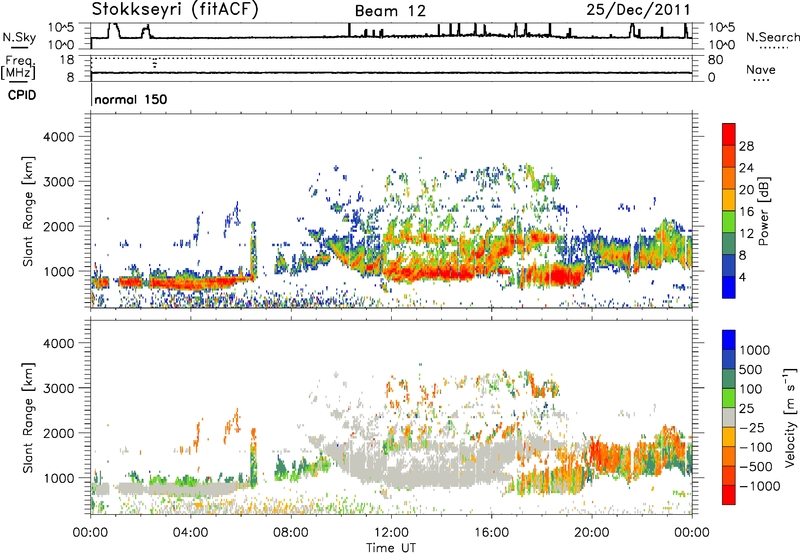Click the 2000 tick on power panel axis
The height and width of the screenshot is (554, 800).
[x=58, y=226]
